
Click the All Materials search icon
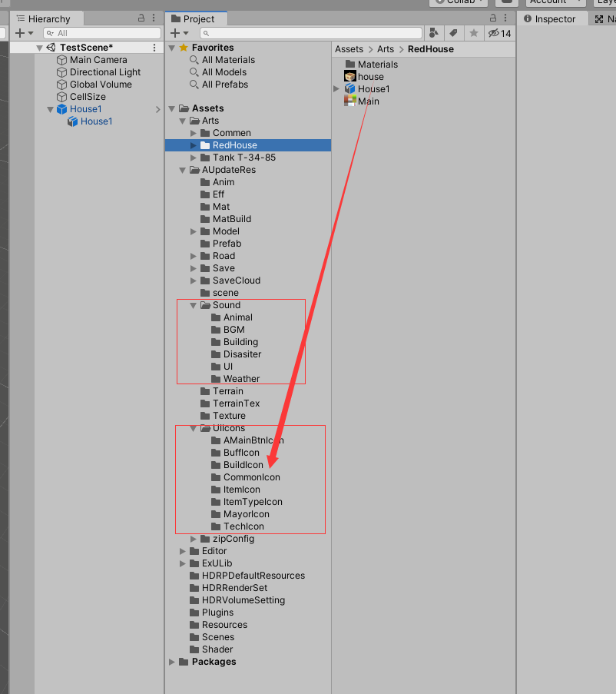(194, 60)
